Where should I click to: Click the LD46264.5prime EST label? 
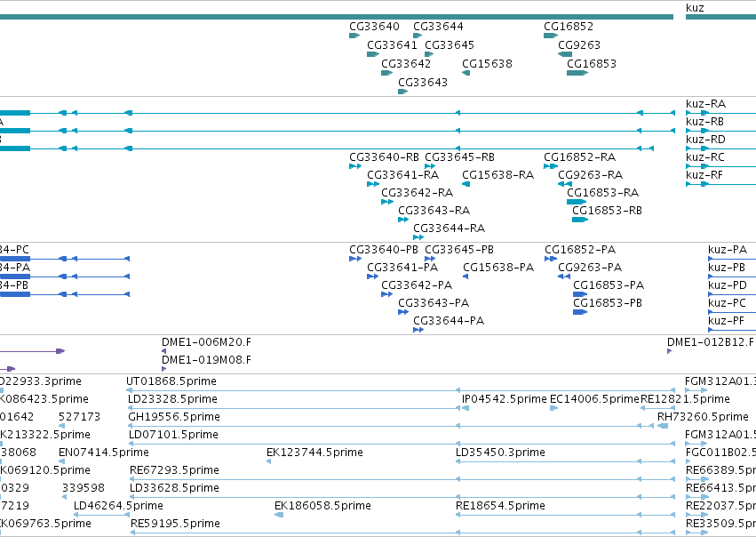tap(118, 506)
